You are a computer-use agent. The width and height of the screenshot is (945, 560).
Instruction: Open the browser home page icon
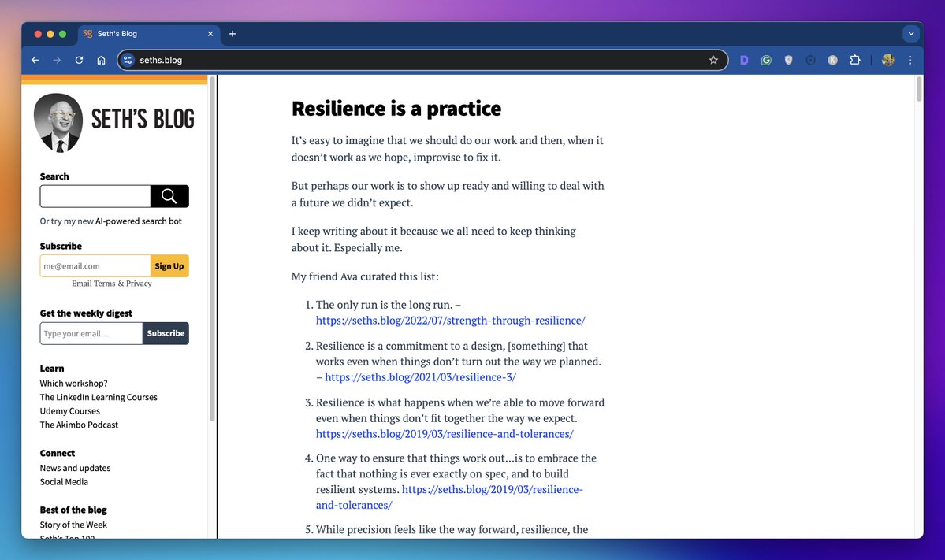101,60
